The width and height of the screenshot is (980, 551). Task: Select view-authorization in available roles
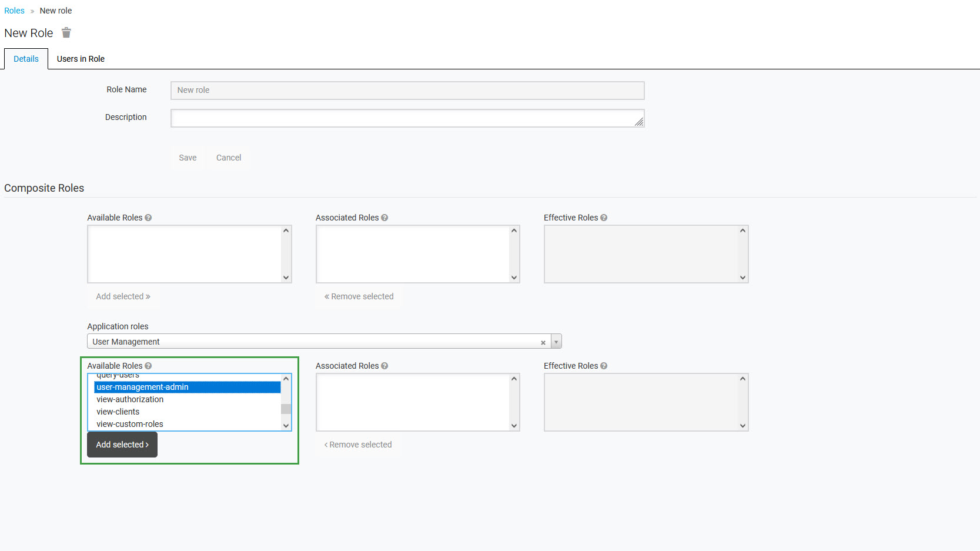pyautogui.click(x=130, y=399)
